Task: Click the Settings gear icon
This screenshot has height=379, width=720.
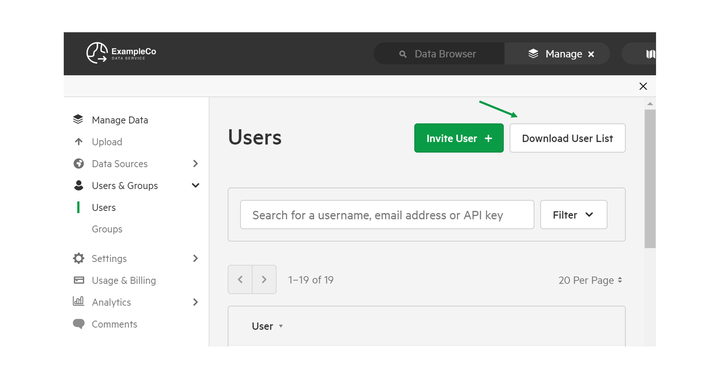Action: 79,258
